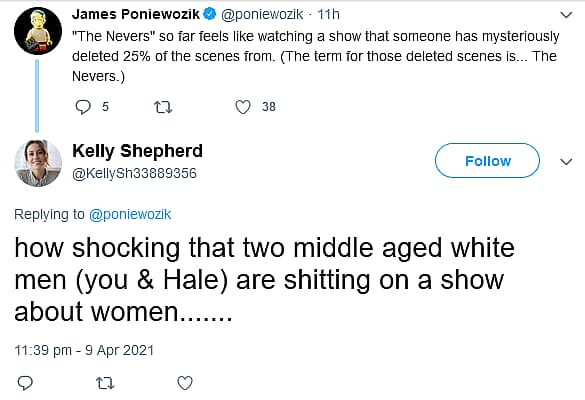Click the blue verified badge beside James Poniewozik
Image resolution: width=585 pixels, height=400 pixels.
click(210, 14)
